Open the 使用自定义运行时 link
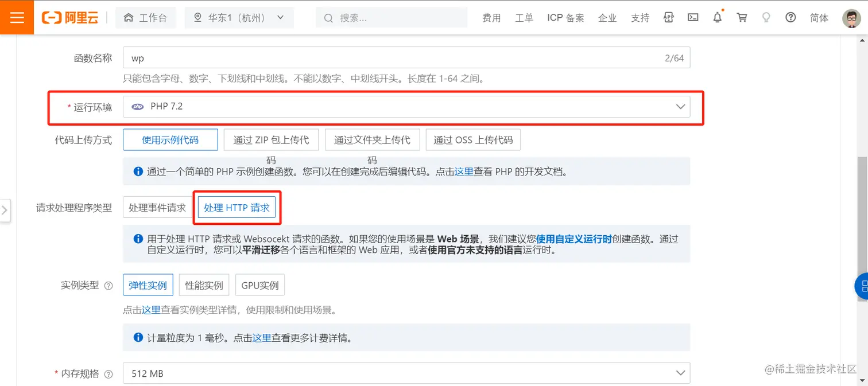Viewport: 868px width, 386px height. (x=574, y=239)
